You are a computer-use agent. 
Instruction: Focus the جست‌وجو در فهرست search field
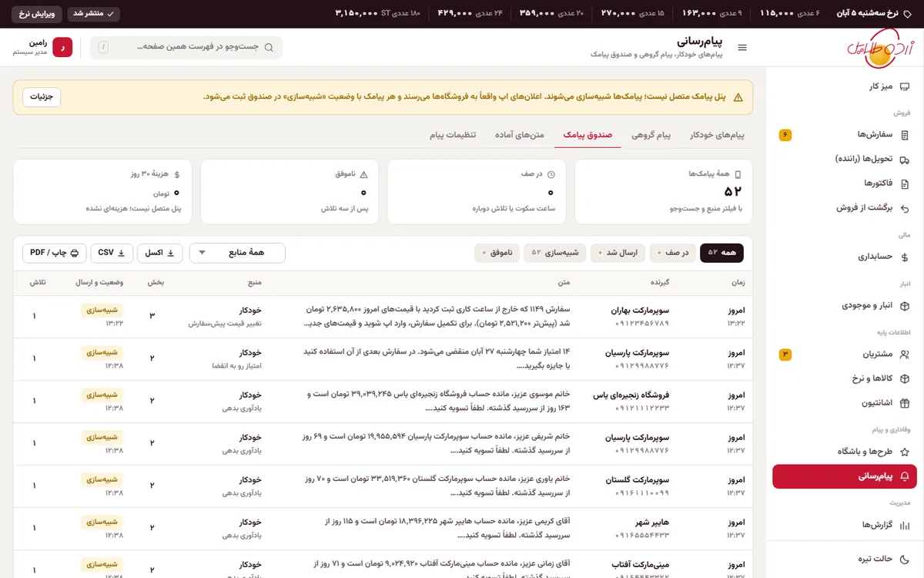click(x=186, y=48)
